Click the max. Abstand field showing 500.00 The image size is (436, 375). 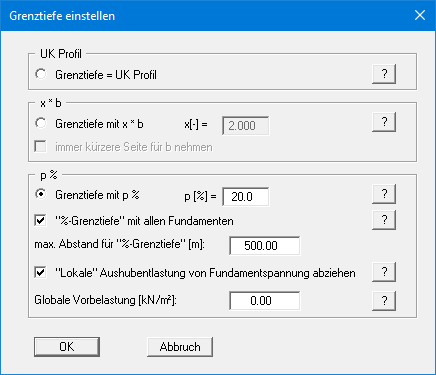265,246
